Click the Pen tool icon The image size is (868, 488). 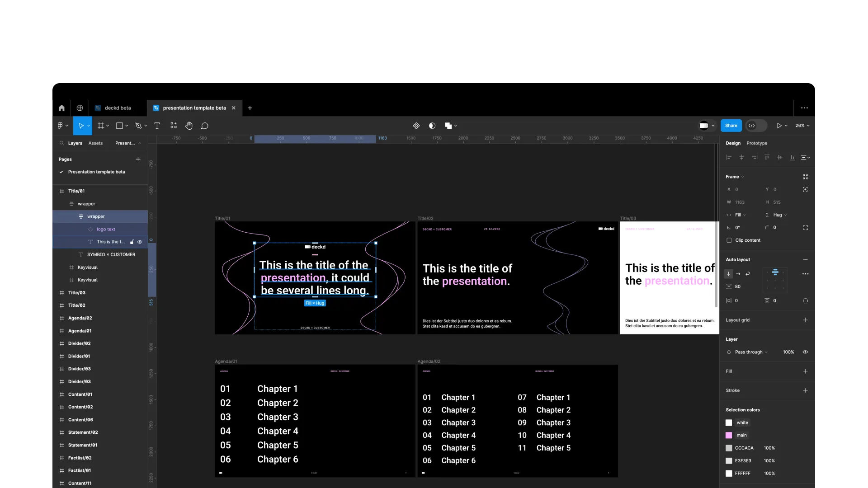tap(138, 126)
